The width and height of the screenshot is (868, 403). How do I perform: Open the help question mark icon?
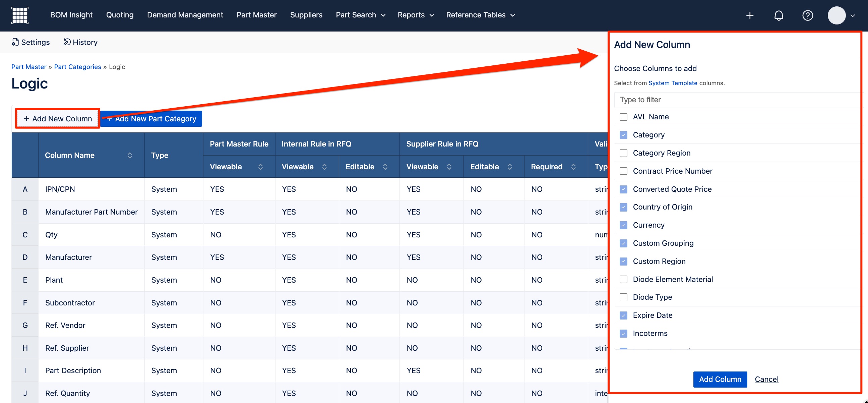[808, 15]
